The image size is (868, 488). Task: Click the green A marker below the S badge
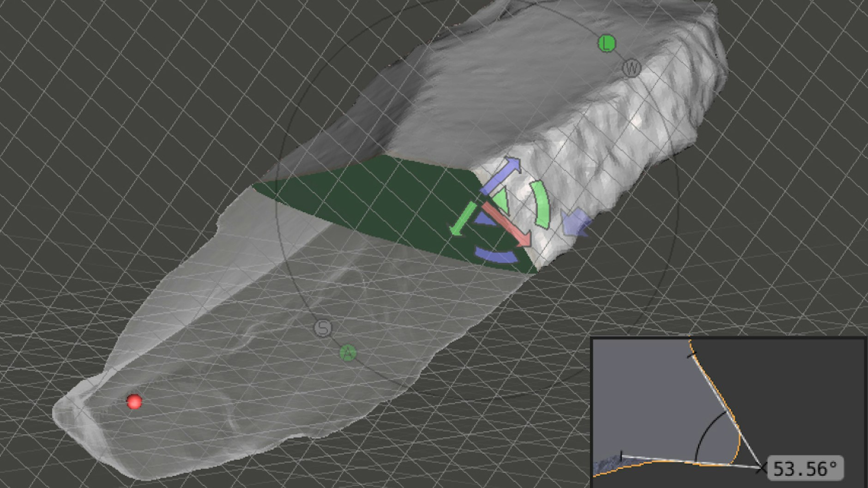click(x=349, y=353)
